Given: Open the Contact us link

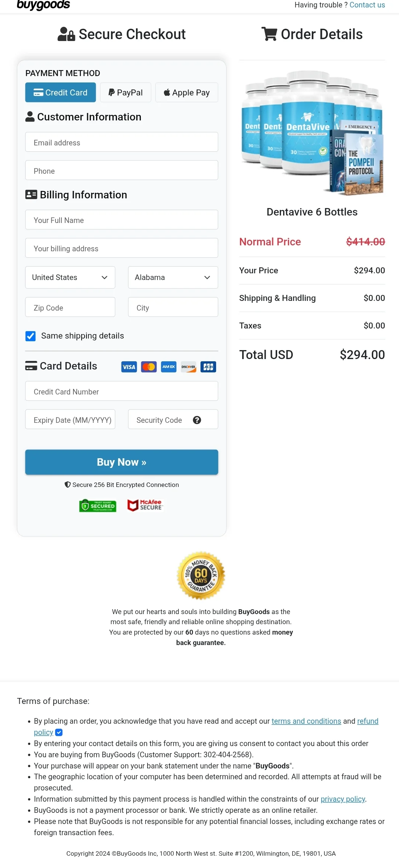Looking at the screenshot, I should [x=367, y=5].
